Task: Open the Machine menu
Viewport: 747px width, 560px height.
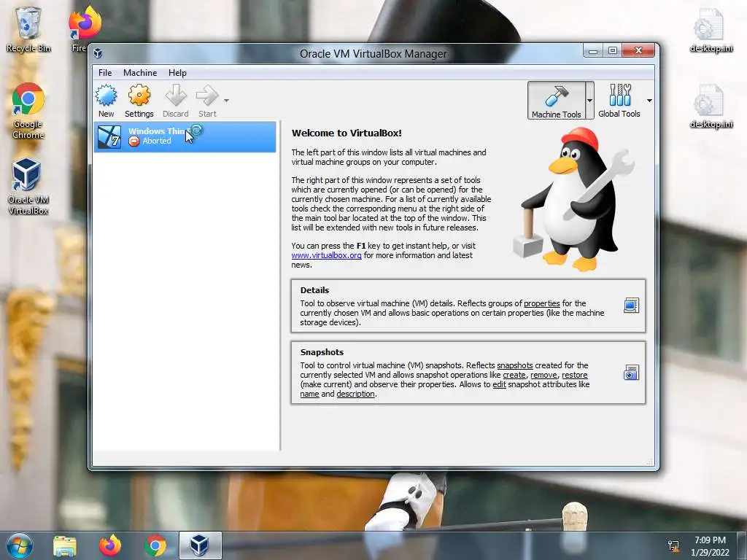Action: coord(140,73)
